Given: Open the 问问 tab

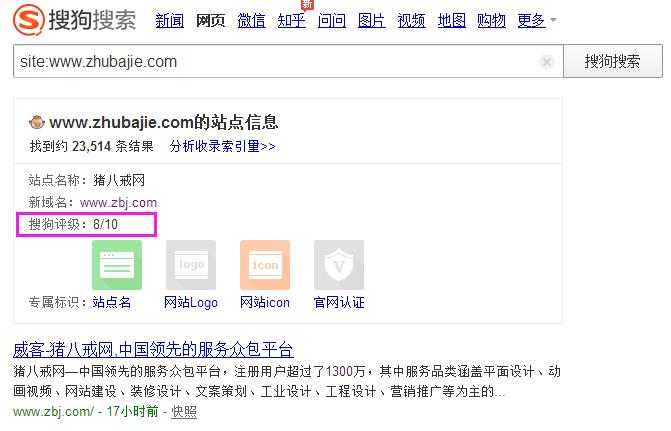Looking at the screenshot, I should coord(332,21).
